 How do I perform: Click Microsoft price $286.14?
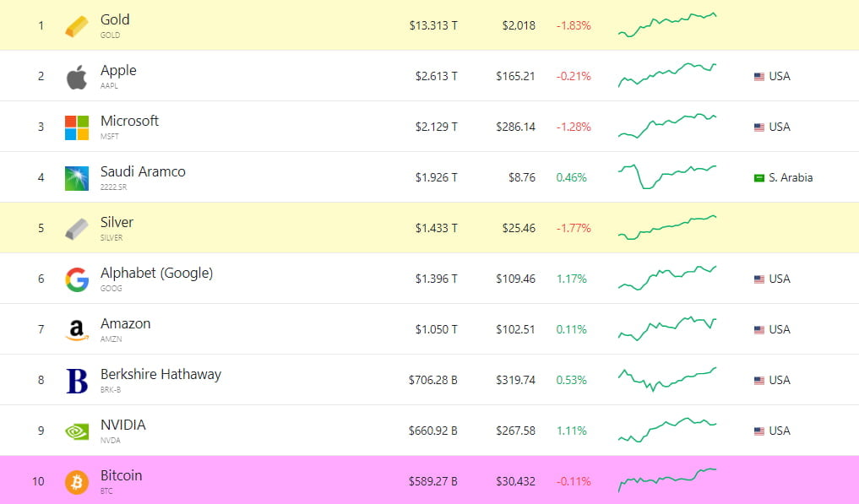(515, 127)
